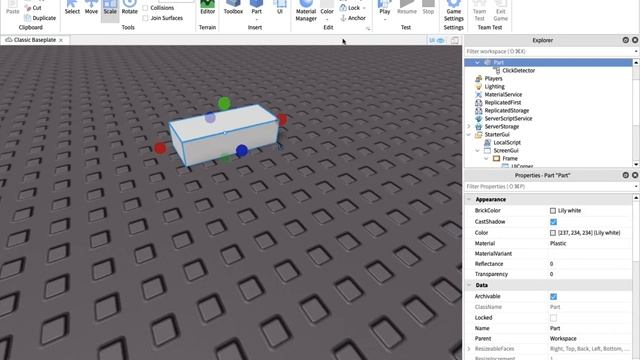
Task: Collapse the Part node in Explorer
Action: (477, 62)
